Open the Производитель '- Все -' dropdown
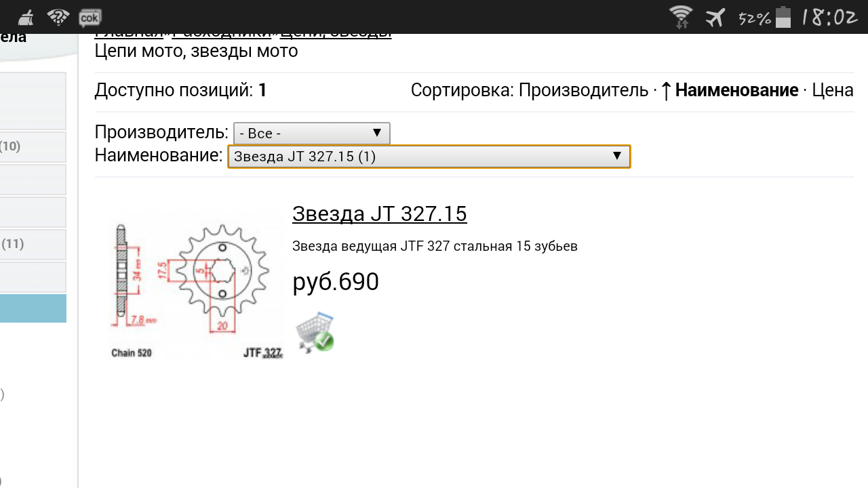This screenshot has width=868, height=488. pos(311,133)
